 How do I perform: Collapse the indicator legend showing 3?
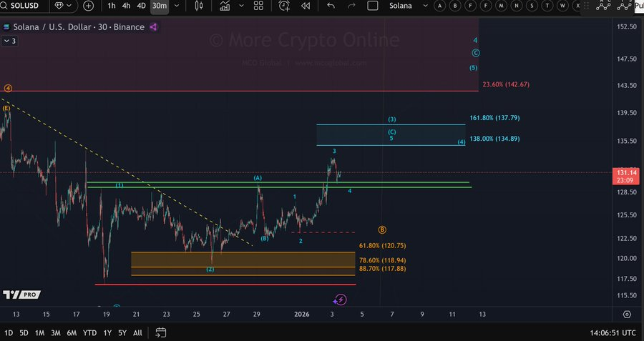(x=9, y=41)
